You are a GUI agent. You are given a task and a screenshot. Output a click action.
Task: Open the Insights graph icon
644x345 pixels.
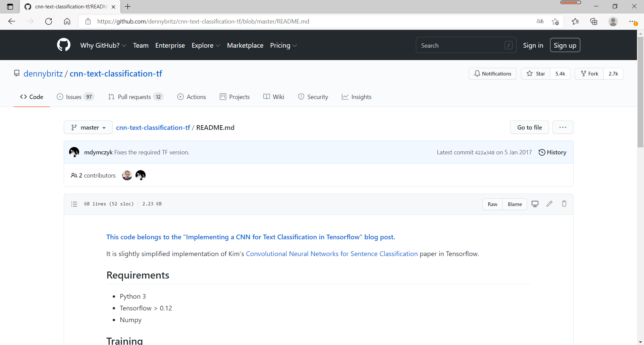(x=357, y=97)
